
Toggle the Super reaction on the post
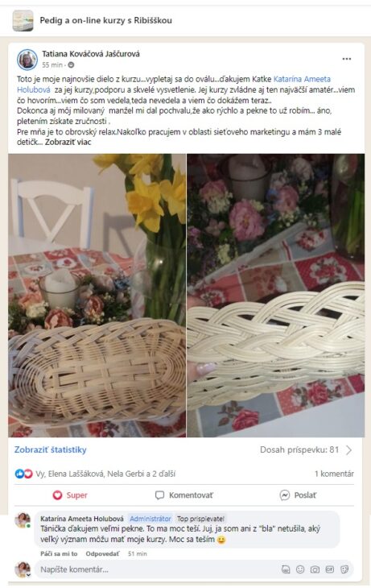[70, 495]
